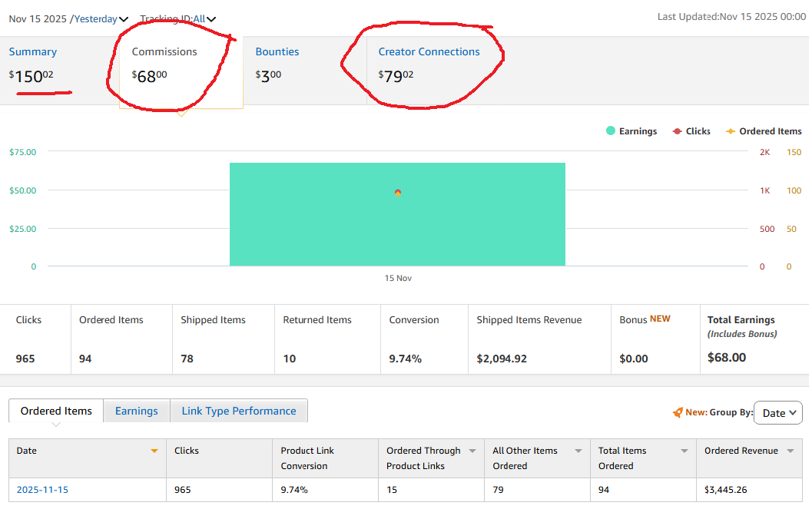Open the Link Type Performance tab
This screenshot has width=812, height=509.
(x=239, y=411)
